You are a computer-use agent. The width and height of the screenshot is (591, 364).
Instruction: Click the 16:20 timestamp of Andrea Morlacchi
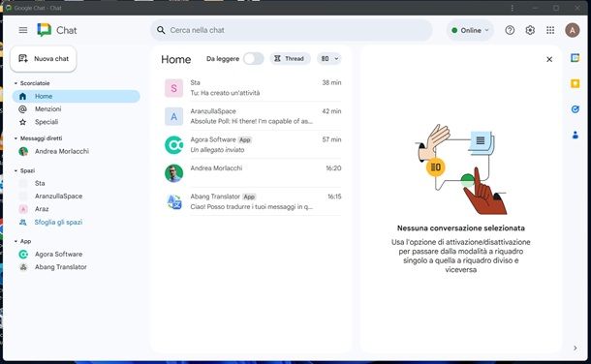point(333,168)
